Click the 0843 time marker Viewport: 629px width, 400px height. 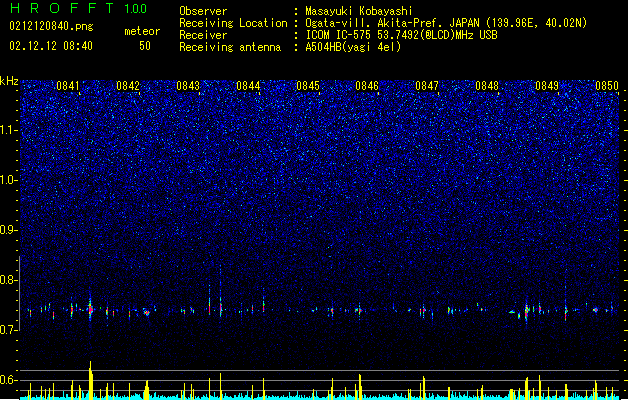[188, 85]
